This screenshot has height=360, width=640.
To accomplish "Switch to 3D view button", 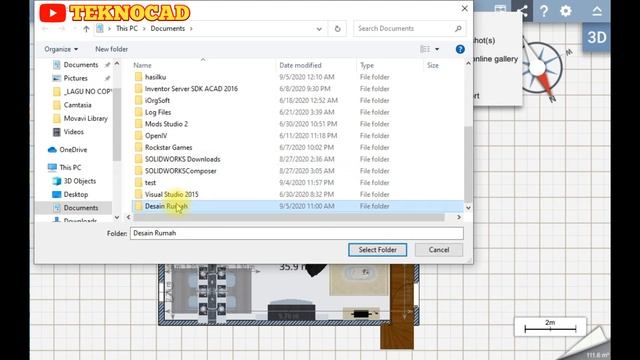I will (596, 38).
